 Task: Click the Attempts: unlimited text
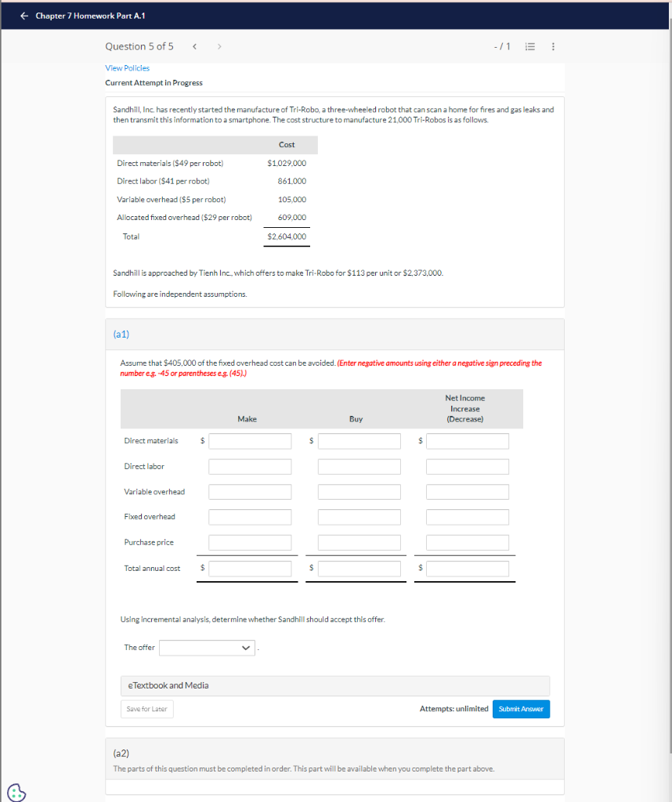454,709
